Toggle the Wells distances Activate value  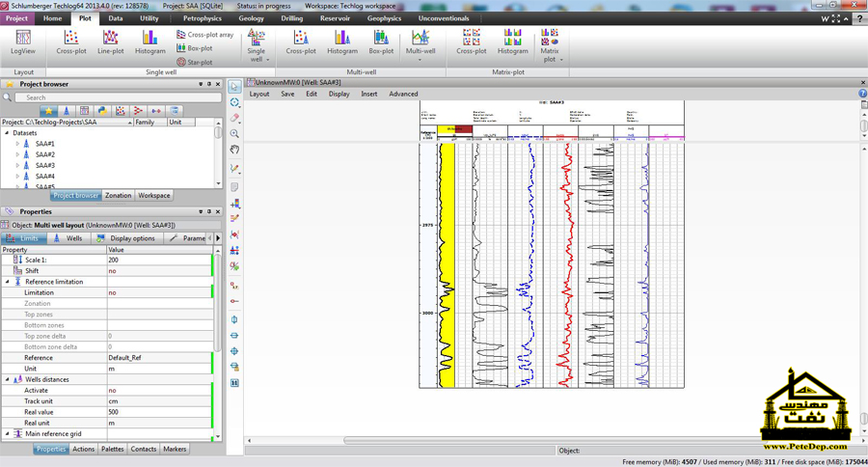[159, 391]
